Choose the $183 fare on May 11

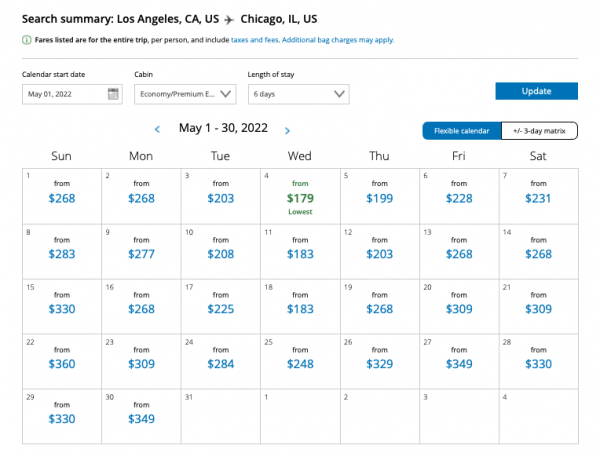click(300, 255)
